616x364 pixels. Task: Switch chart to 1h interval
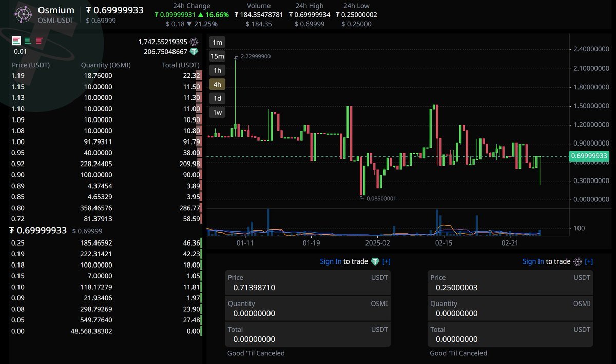218,70
